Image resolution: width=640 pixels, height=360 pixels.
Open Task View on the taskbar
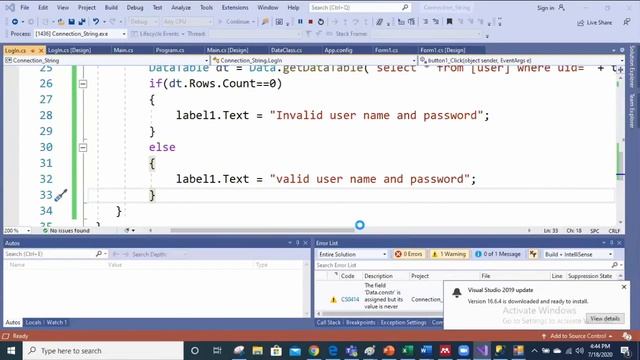tap(217, 351)
